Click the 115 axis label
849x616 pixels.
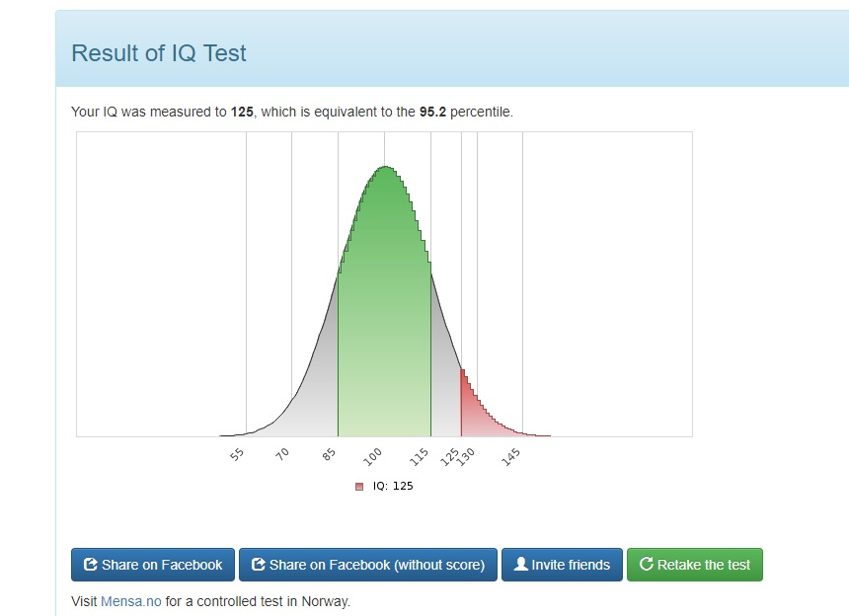point(420,457)
